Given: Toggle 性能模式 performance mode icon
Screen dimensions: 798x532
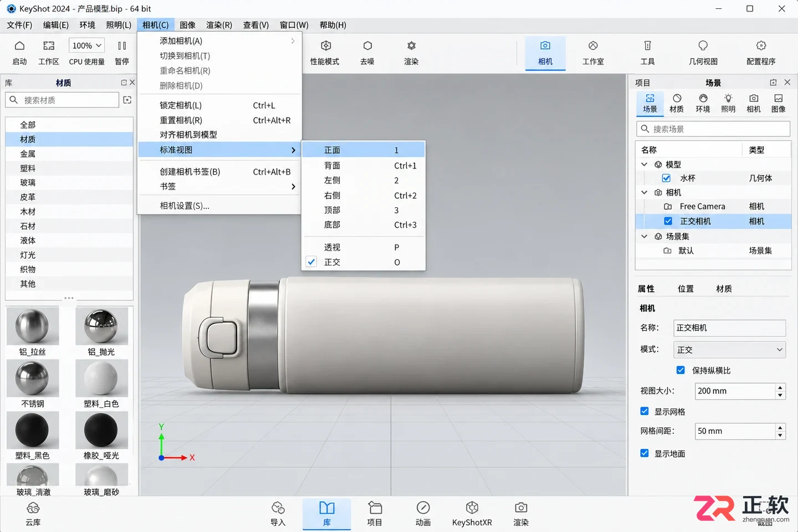Looking at the screenshot, I should pos(326,46).
